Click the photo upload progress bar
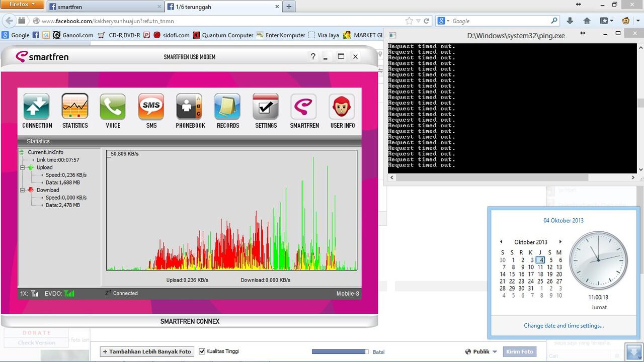The image size is (644, 362). [x=340, y=352]
